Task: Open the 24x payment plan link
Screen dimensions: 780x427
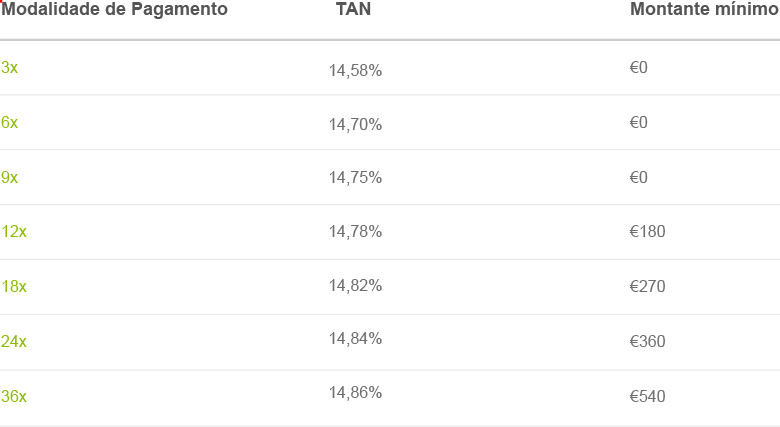Action: coord(14,342)
